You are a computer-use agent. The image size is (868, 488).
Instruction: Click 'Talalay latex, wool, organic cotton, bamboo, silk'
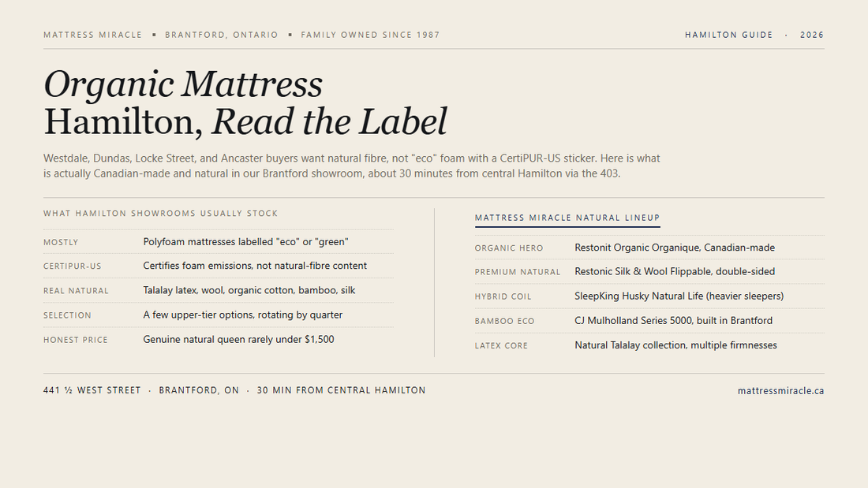[249, 290]
